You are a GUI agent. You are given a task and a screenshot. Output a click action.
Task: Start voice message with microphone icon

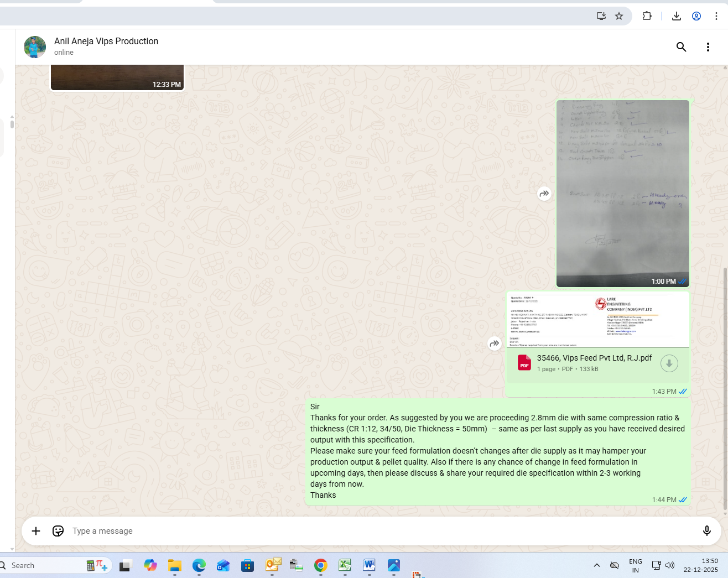pos(706,531)
